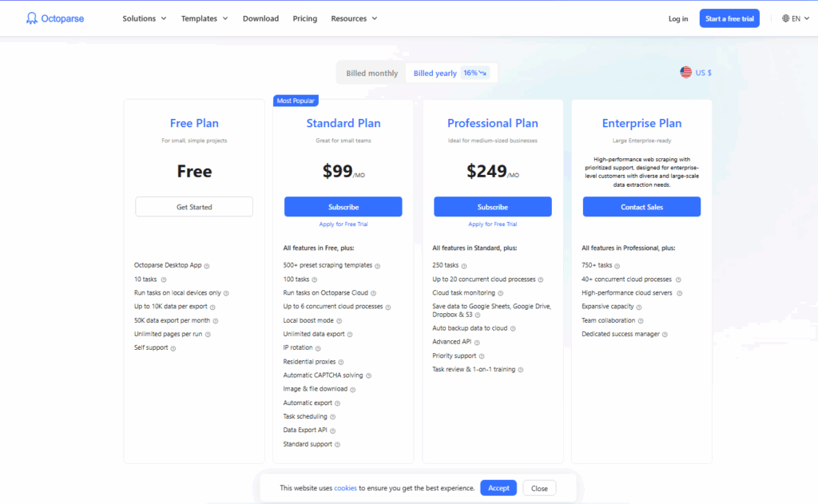Click Apply for Free Trial under Professional Plan
818x504 pixels.
click(x=492, y=224)
